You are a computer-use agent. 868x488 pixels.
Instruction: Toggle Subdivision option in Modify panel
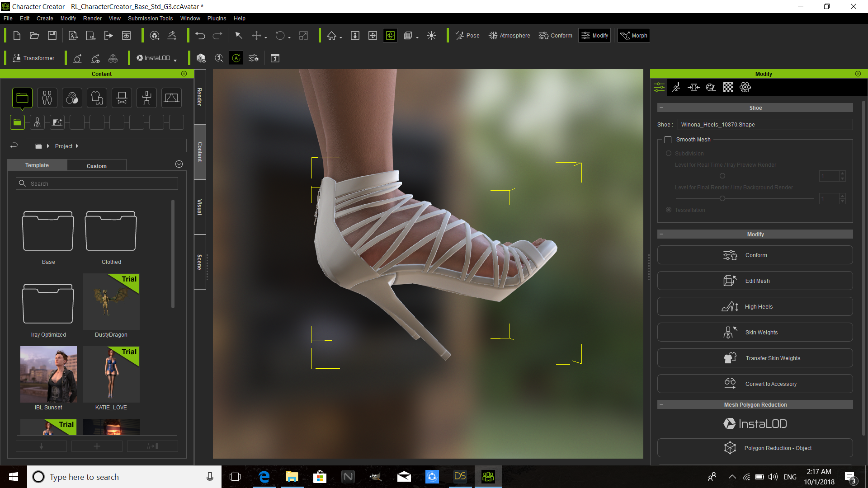668,154
